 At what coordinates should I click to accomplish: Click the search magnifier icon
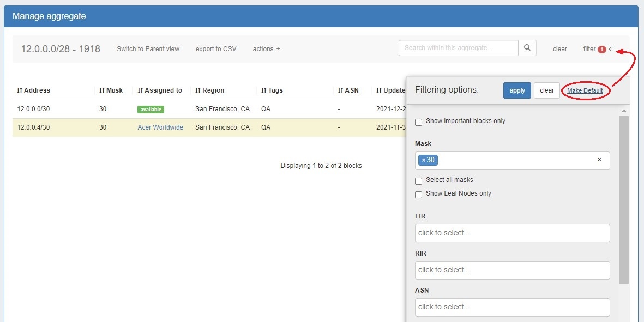[527, 48]
